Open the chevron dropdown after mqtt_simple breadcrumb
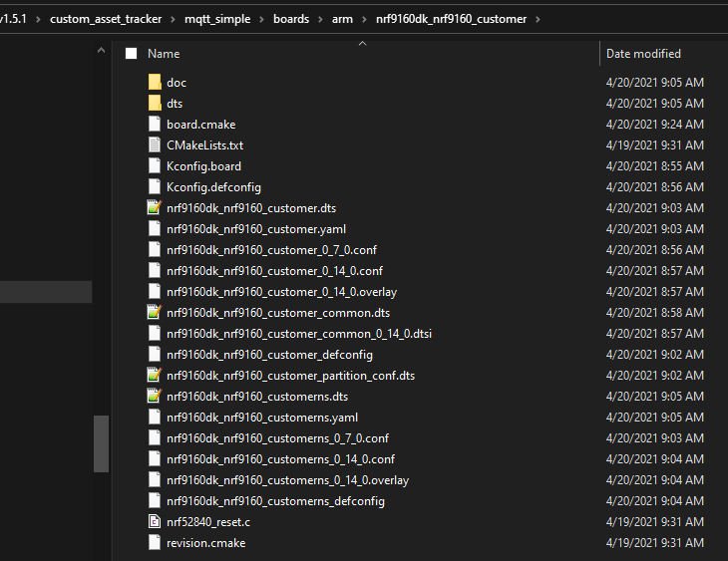 [261, 19]
